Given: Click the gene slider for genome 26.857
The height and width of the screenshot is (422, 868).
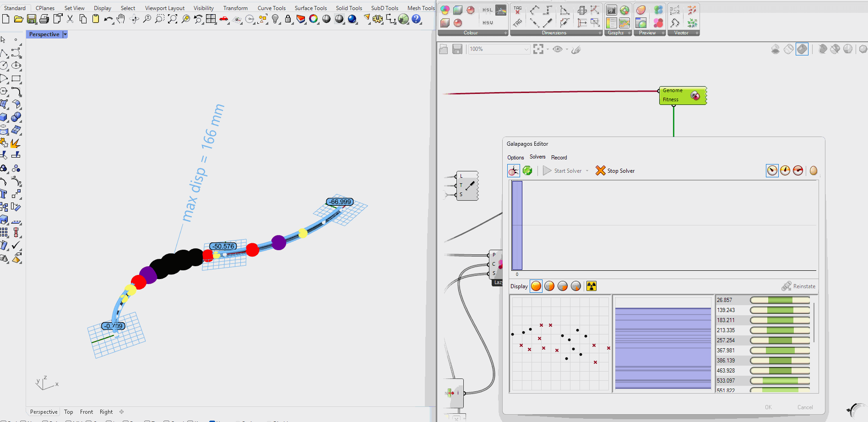Looking at the screenshot, I should pyautogui.click(x=780, y=300).
